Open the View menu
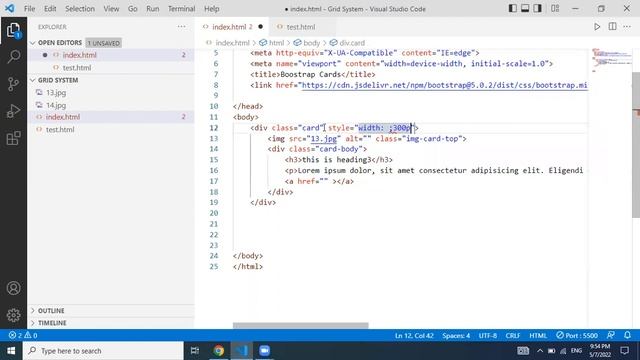This screenshot has width=640, height=360. point(111,9)
